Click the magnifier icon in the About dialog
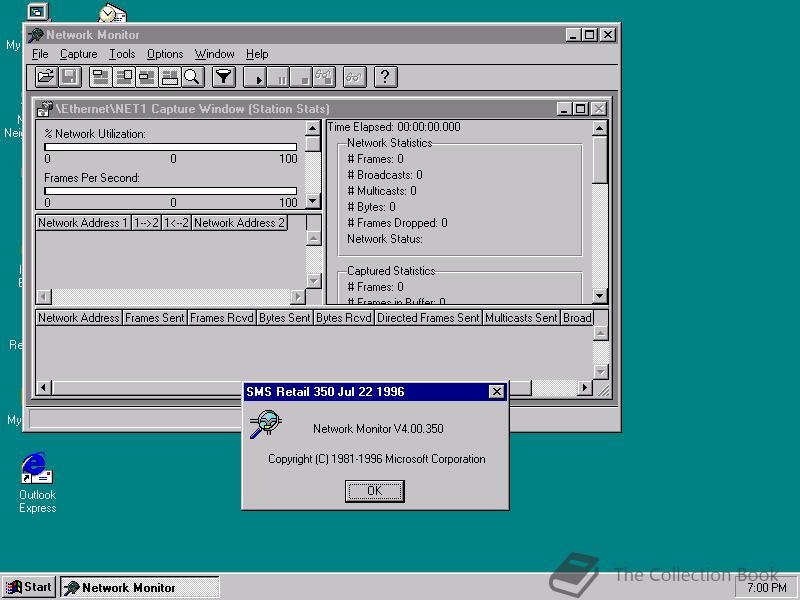The height and width of the screenshot is (600, 800). point(265,424)
